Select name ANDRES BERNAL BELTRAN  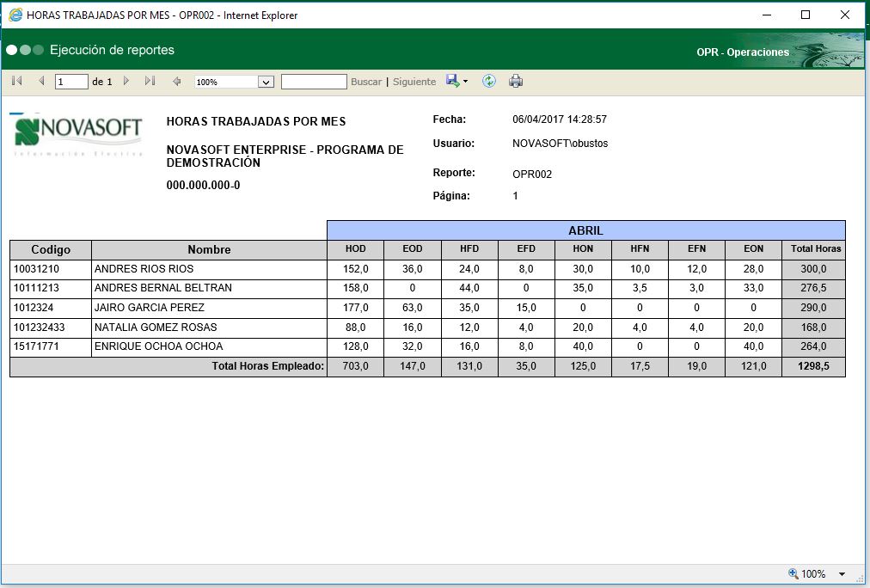tap(163, 288)
